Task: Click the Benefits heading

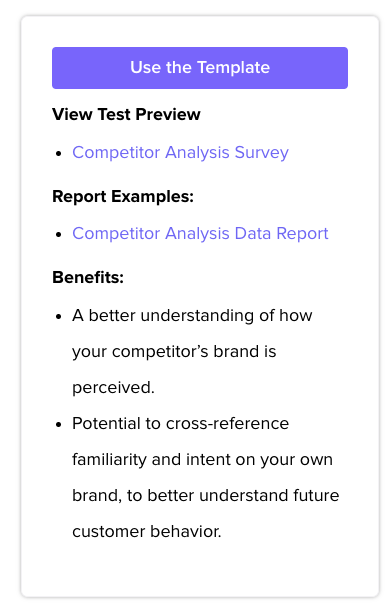Action: (88, 277)
